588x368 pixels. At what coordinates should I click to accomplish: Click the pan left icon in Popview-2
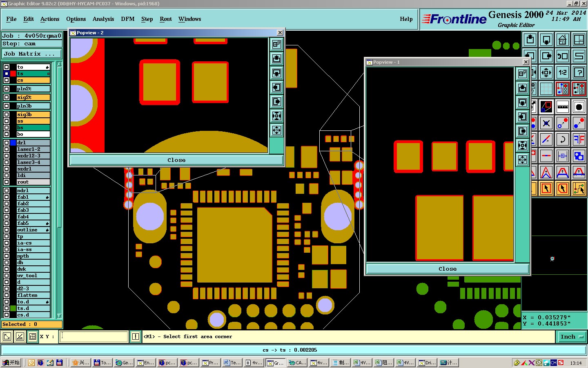[277, 88]
